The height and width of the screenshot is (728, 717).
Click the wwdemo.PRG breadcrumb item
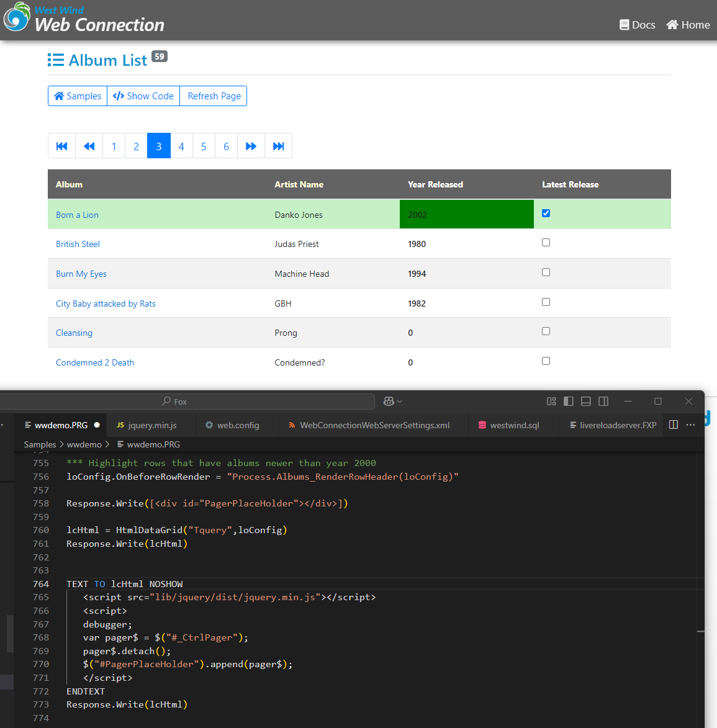[148, 444]
